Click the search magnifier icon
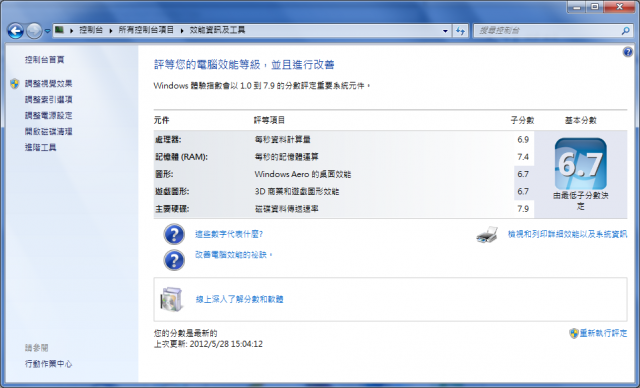 click(625, 31)
